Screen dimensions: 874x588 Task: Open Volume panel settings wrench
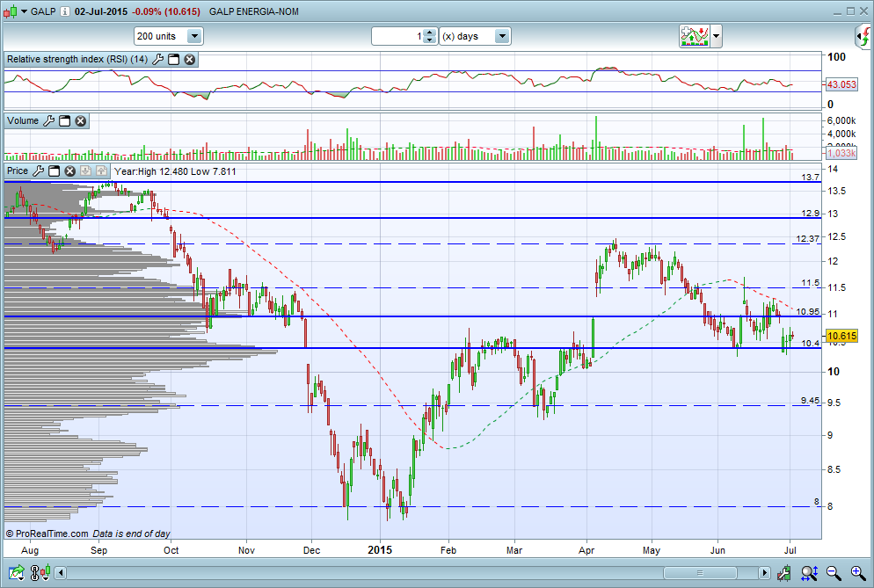click(x=48, y=121)
